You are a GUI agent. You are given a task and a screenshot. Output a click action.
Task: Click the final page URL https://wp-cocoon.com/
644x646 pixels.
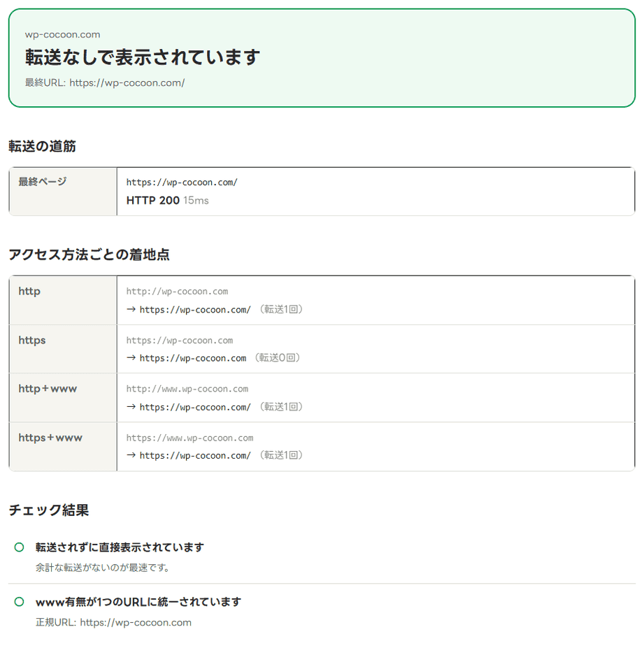[182, 182]
